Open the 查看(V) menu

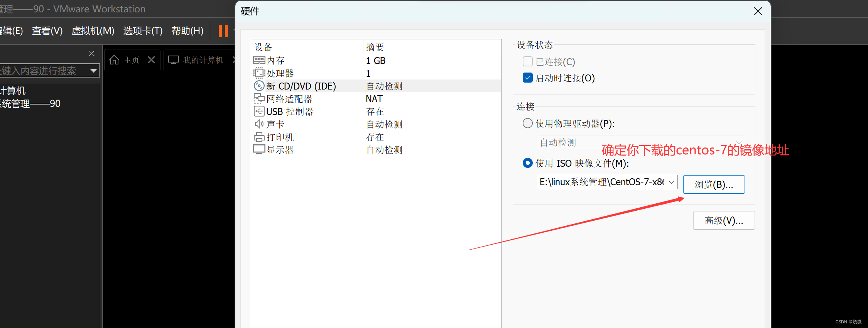(x=47, y=30)
